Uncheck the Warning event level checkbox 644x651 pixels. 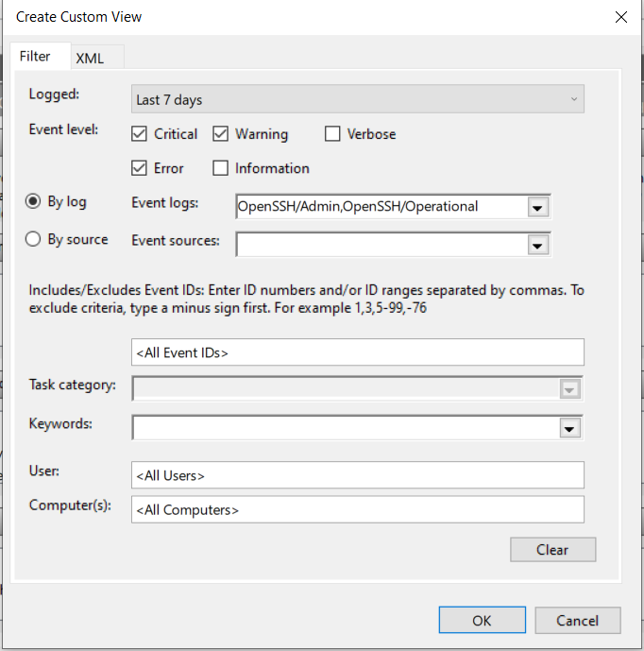click(220, 134)
